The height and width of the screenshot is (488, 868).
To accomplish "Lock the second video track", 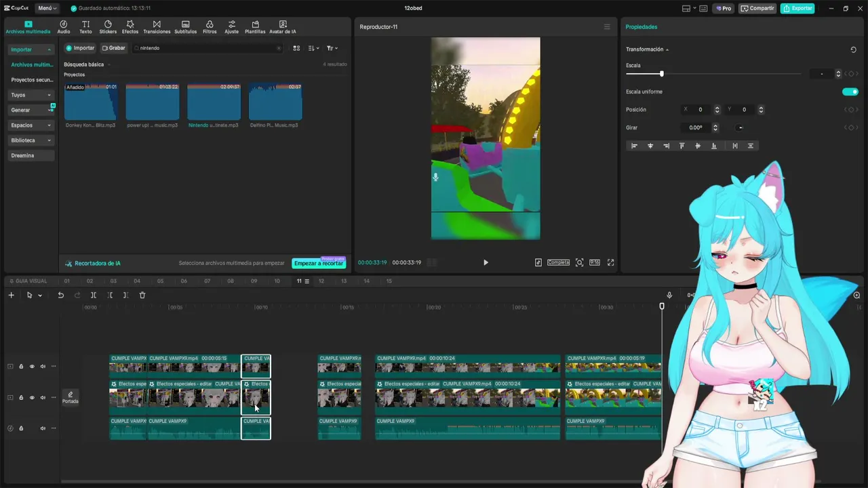I will point(21,398).
